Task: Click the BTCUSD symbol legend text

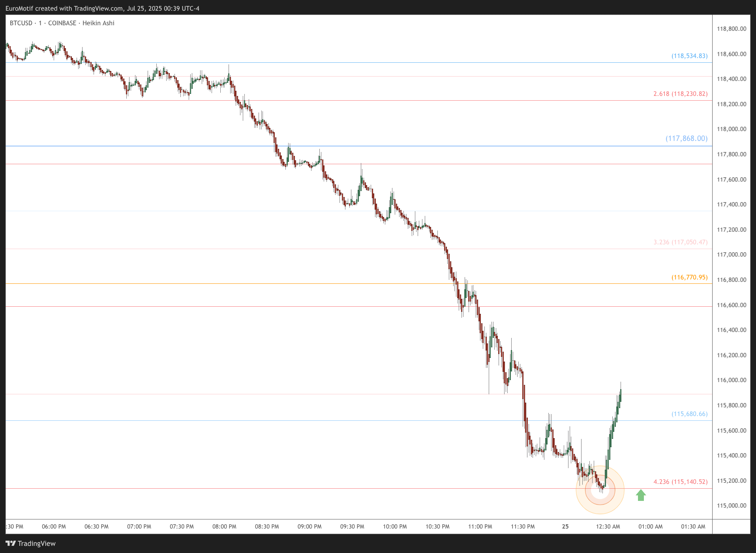Action: coord(62,23)
